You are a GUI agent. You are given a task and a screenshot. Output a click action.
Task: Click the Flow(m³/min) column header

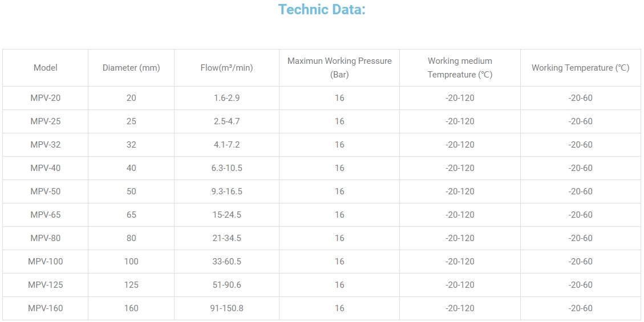pos(226,68)
